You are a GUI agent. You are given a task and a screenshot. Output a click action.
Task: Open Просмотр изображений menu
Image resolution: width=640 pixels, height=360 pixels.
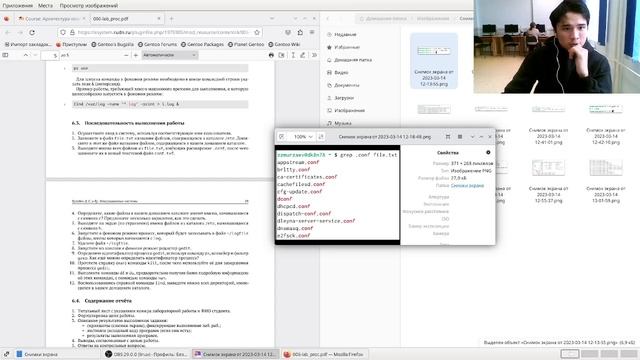89,5
